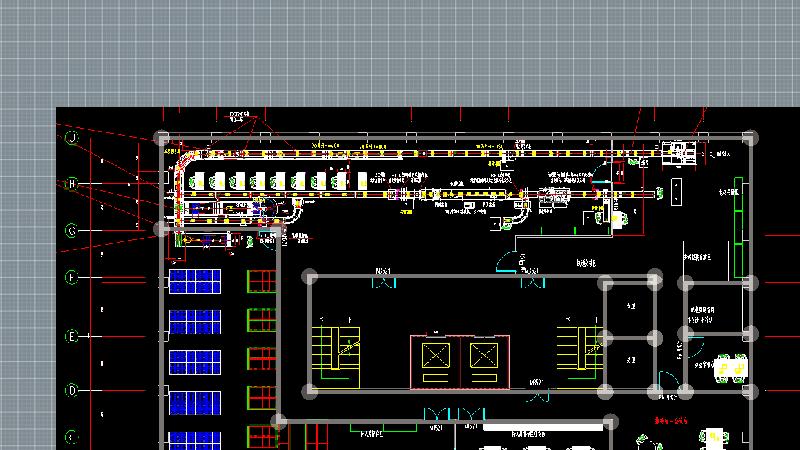
Task: Select the left elevator car symbol
Action: (436, 357)
